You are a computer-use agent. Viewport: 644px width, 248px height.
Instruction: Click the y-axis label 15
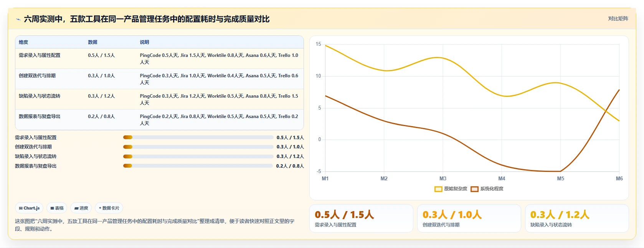click(318, 44)
